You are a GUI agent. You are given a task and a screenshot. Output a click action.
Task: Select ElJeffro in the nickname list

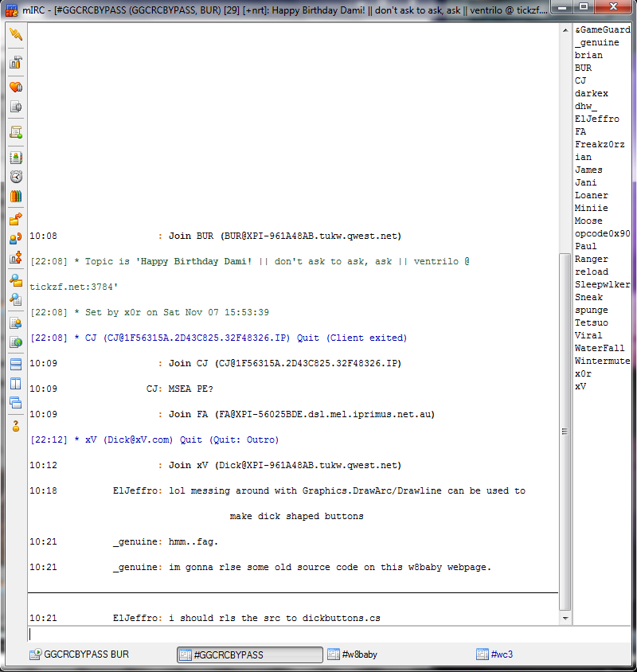click(596, 119)
